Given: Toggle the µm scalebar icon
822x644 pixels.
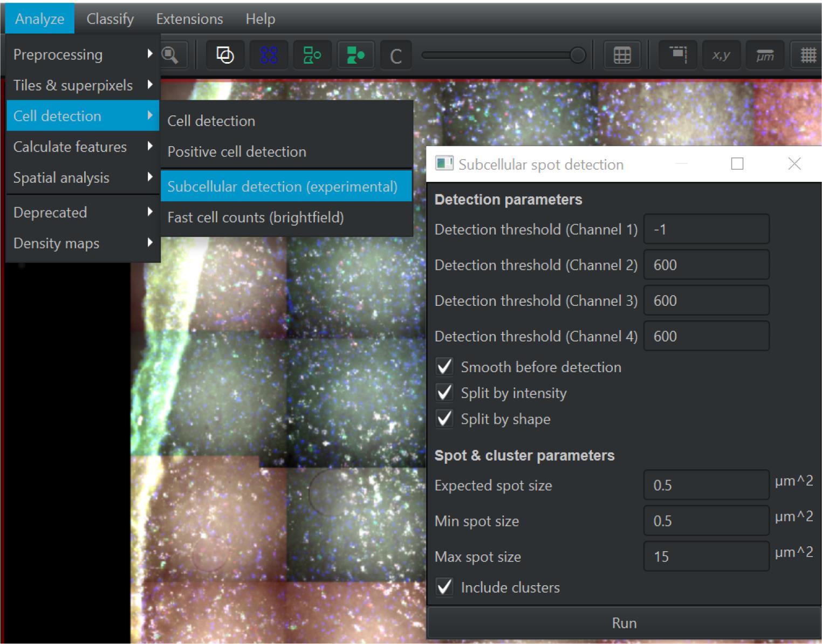Looking at the screenshot, I should (x=764, y=55).
